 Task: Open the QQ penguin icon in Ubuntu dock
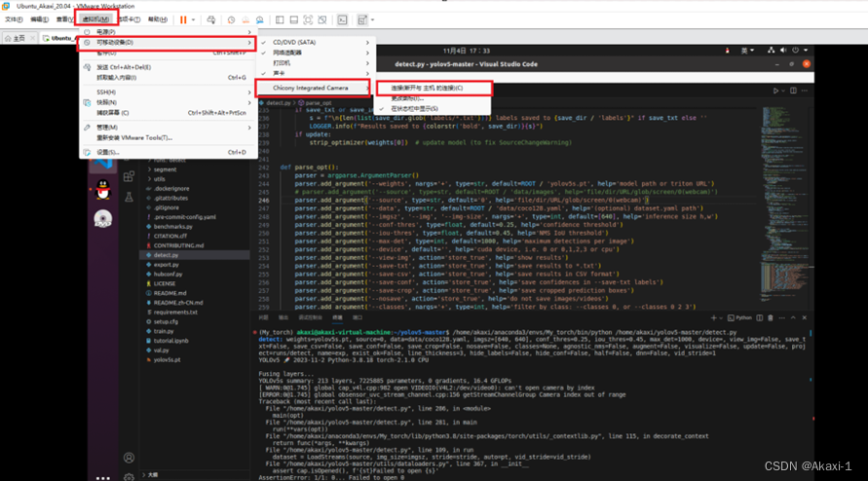[x=103, y=190]
